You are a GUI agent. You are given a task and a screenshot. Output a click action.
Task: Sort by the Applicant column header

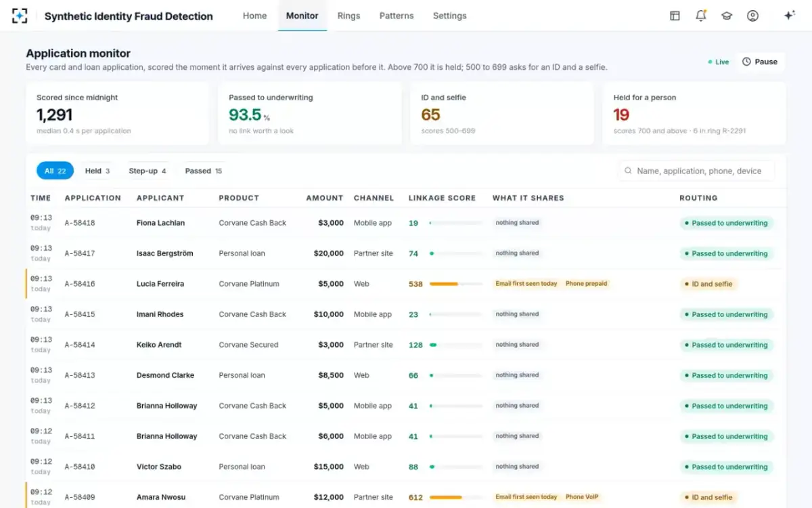point(160,198)
